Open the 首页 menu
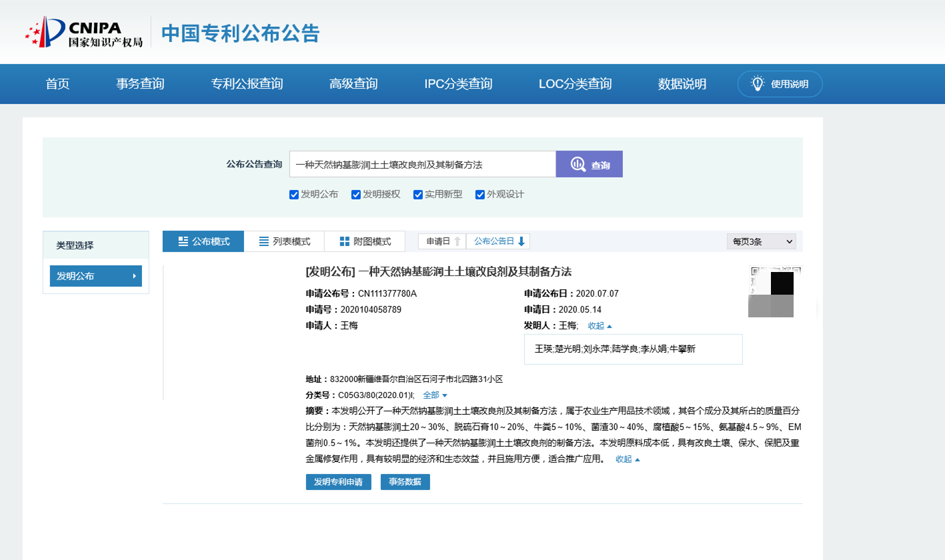The image size is (945, 560). (57, 84)
